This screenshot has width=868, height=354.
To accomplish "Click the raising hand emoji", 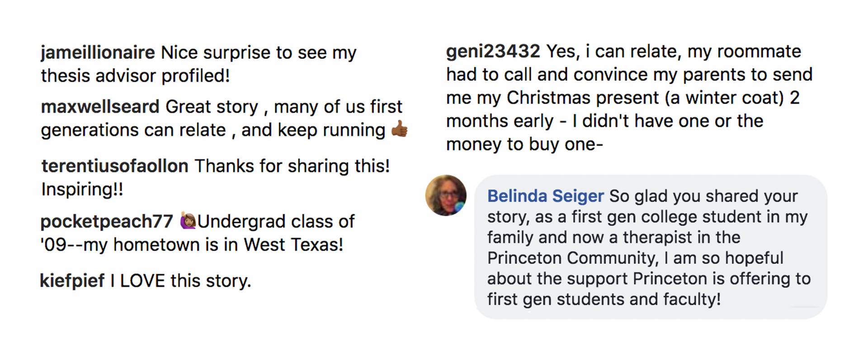I will pyautogui.click(x=188, y=221).
